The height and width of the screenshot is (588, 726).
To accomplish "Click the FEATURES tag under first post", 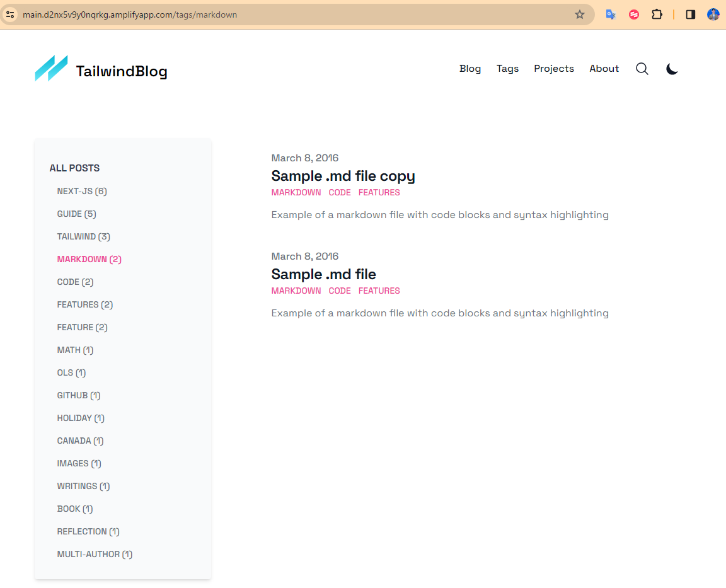I will (379, 192).
